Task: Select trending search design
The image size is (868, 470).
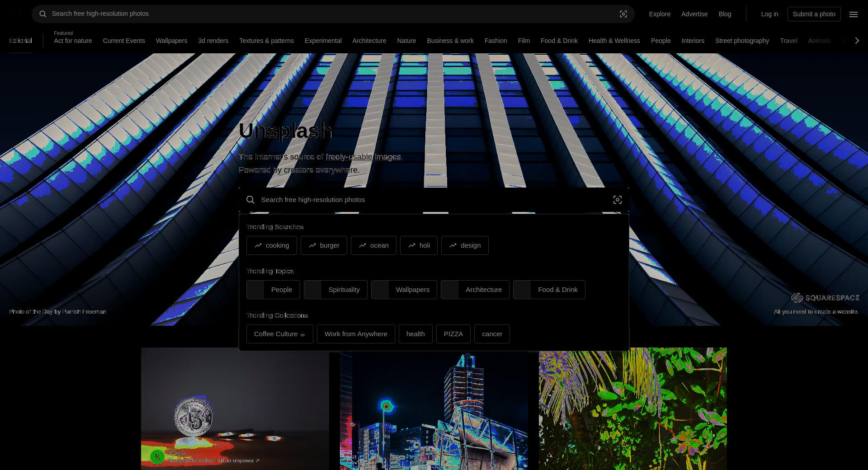Action: (x=465, y=245)
